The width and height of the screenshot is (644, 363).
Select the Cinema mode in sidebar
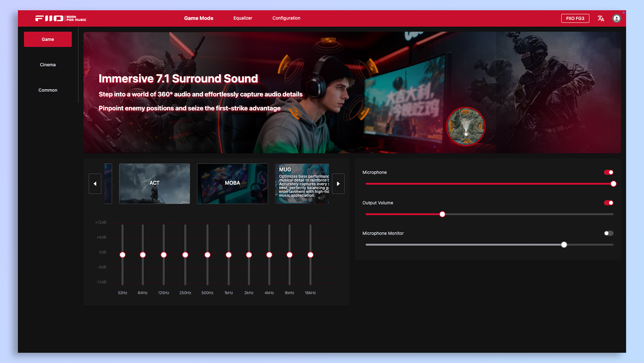[x=48, y=65]
